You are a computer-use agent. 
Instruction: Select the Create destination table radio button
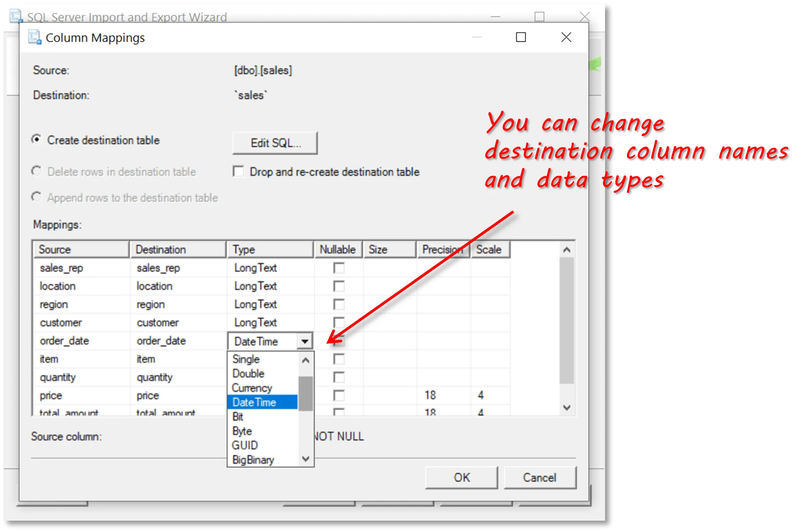[x=36, y=140]
